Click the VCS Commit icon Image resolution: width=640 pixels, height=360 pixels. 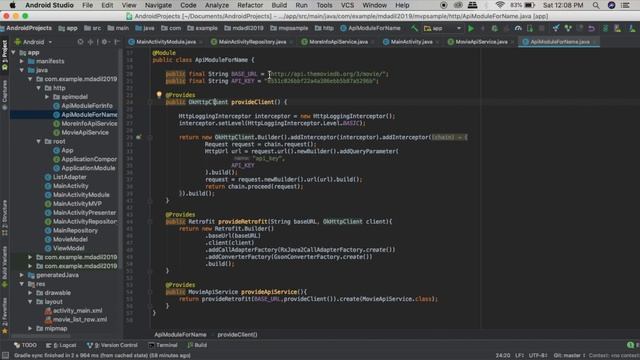coord(568,29)
